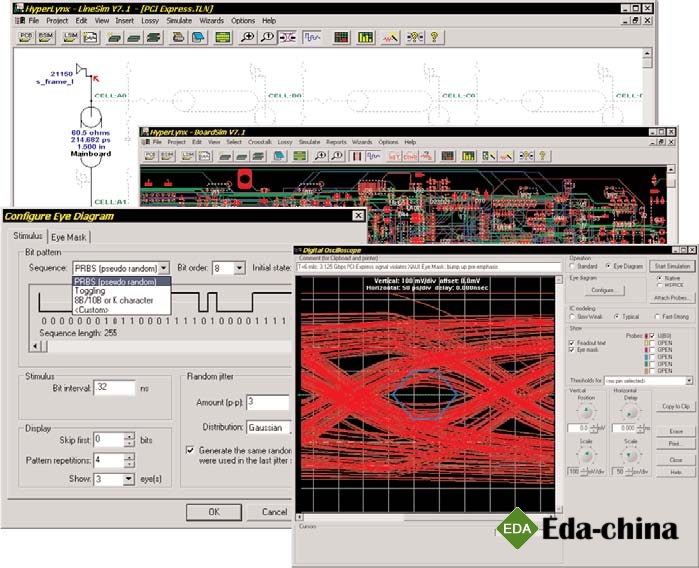The width and height of the screenshot is (699, 568).
Task: Open the Thresholds for pin dropdown
Action: 689,381
